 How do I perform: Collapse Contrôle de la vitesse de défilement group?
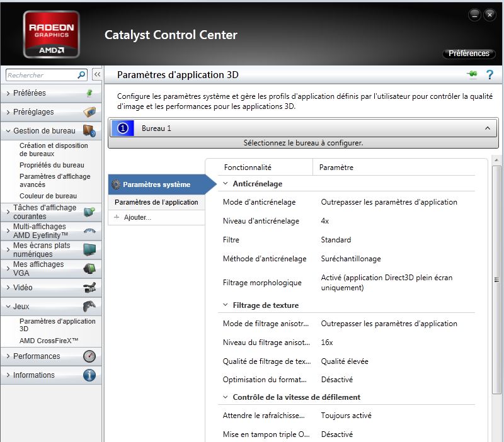[x=226, y=397]
